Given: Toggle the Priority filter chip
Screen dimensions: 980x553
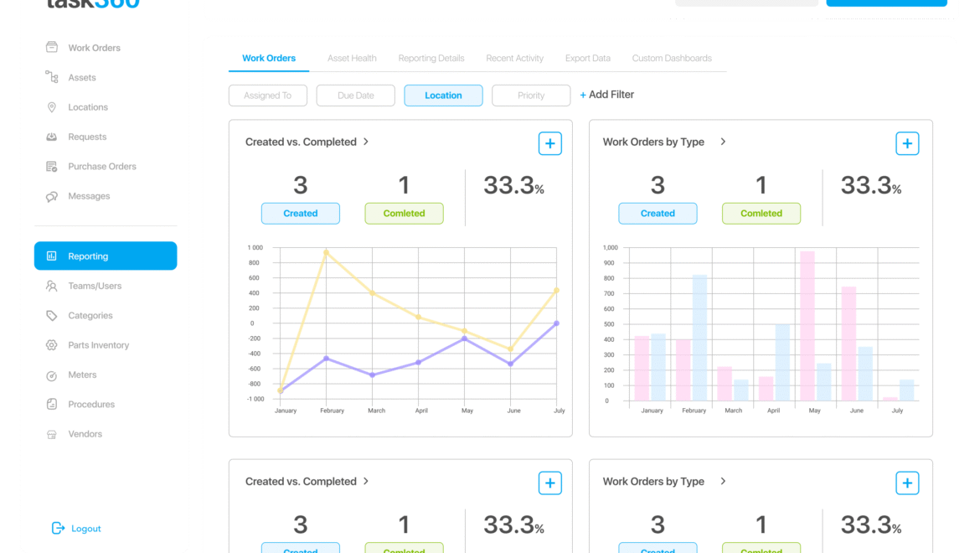Looking at the screenshot, I should (531, 96).
